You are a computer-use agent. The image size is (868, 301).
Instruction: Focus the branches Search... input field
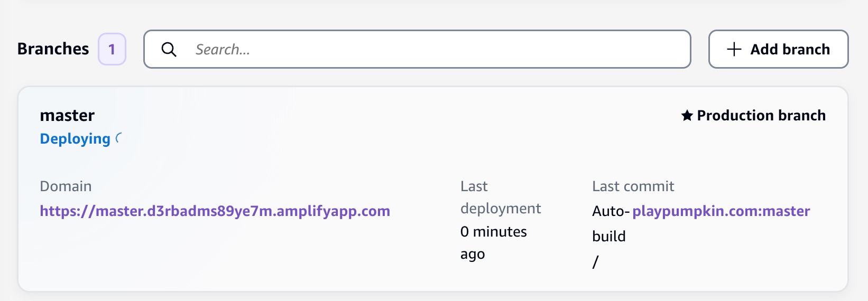coord(417,49)
